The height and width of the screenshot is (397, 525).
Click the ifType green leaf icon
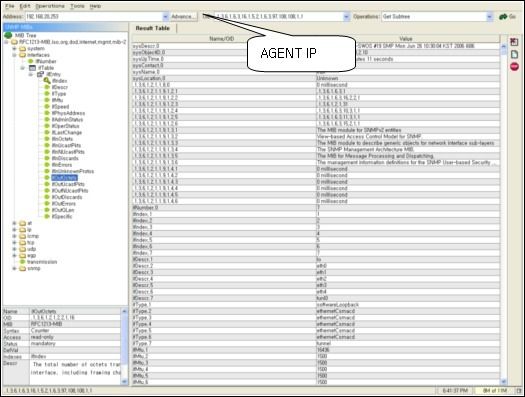click(48, 94)
